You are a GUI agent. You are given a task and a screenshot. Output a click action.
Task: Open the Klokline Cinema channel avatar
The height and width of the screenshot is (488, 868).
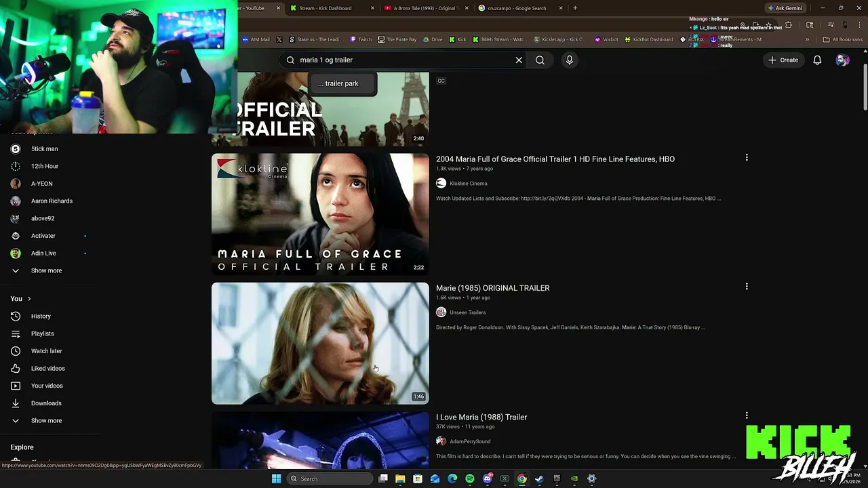coord(441,183)
